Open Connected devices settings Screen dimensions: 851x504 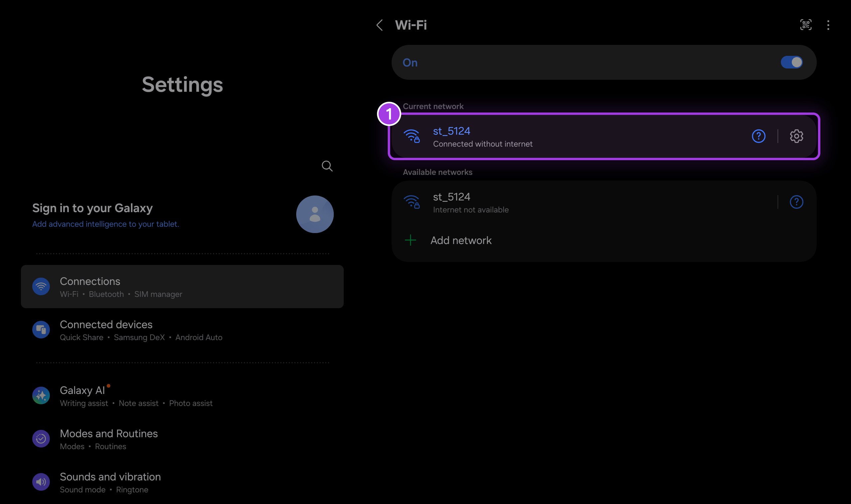click(x=182, y=330)
